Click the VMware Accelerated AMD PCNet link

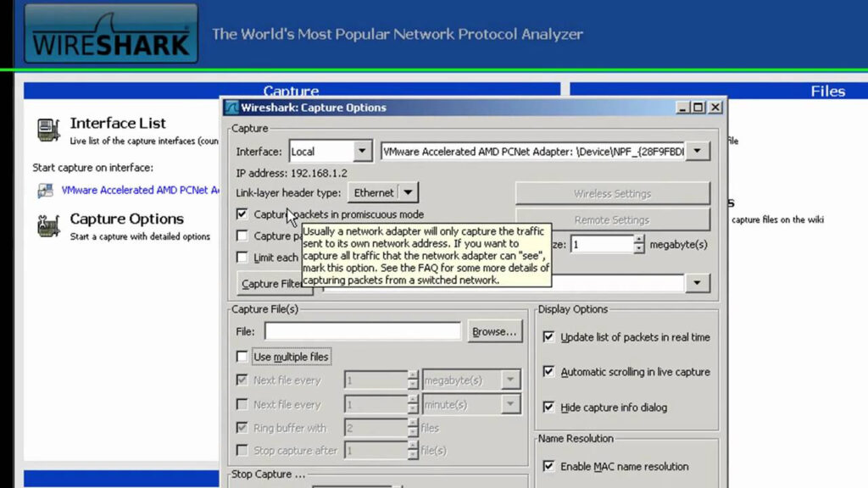140,191
